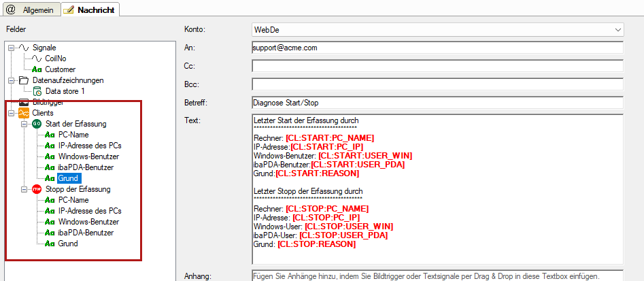Image resolution: width=644 pixels, height=281 pixels.
Task: Click the [CL:STOP:REASON] placeholder
Action: (317, 244)
